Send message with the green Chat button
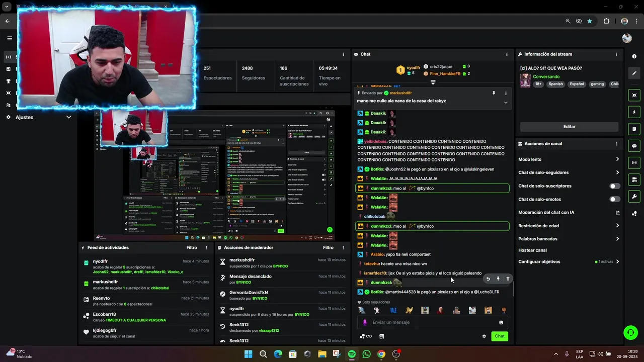Screen dimensions: 644x362 point(500,336)
